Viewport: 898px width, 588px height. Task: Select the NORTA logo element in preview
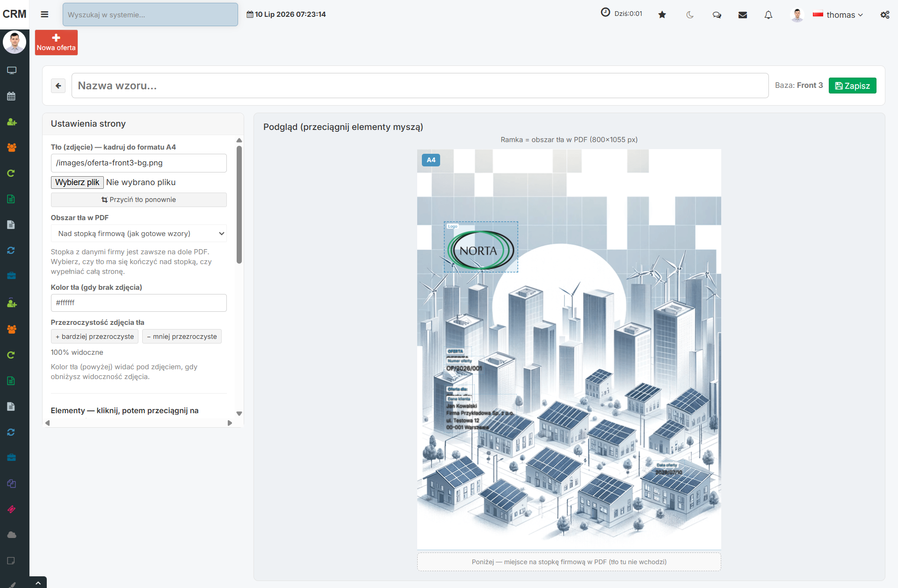[481, 247]
